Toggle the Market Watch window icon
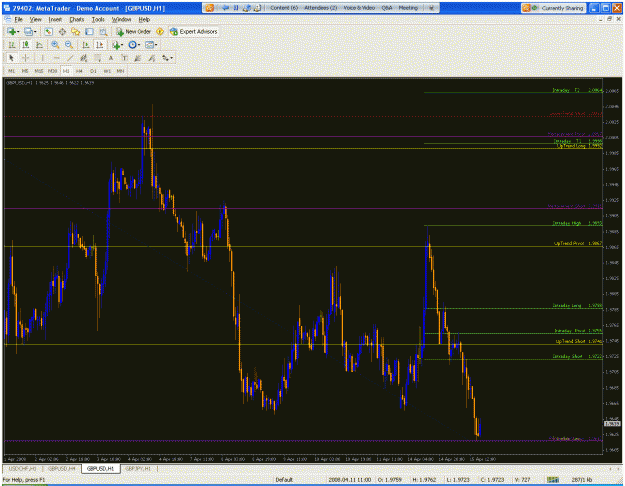The image size is (625, 486). pyautogui.click(x=49, y=31)
